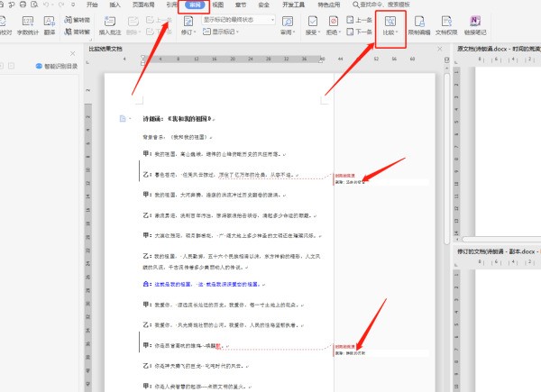Click the blue 合: chorus line
The image size is (541, 392).
point(204,285)
